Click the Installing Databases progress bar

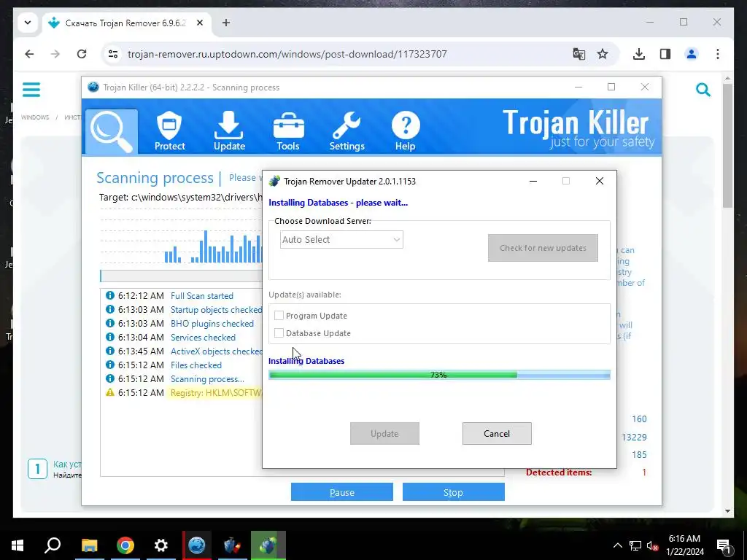(439, 375)
